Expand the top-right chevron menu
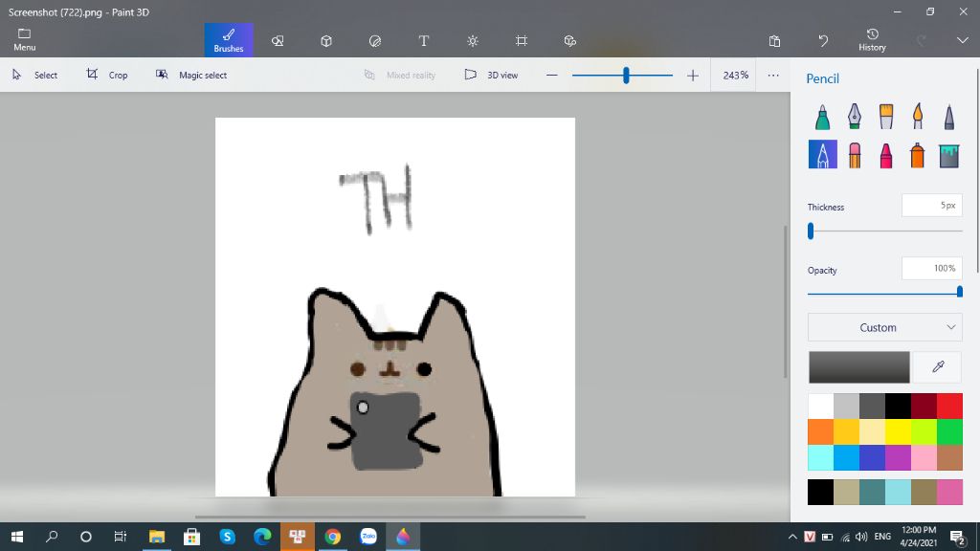This screenshot has height=551, width=980. (x=962, y=40)
